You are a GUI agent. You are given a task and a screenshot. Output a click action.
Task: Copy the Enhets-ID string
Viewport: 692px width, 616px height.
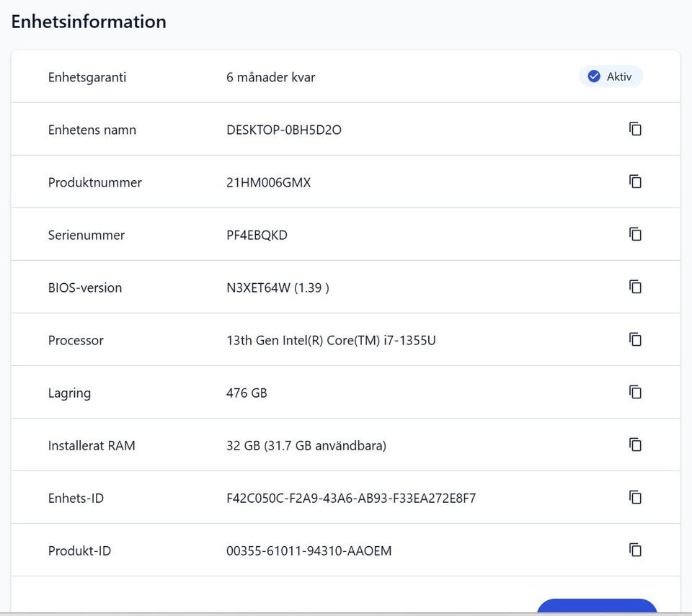(635, 497)
